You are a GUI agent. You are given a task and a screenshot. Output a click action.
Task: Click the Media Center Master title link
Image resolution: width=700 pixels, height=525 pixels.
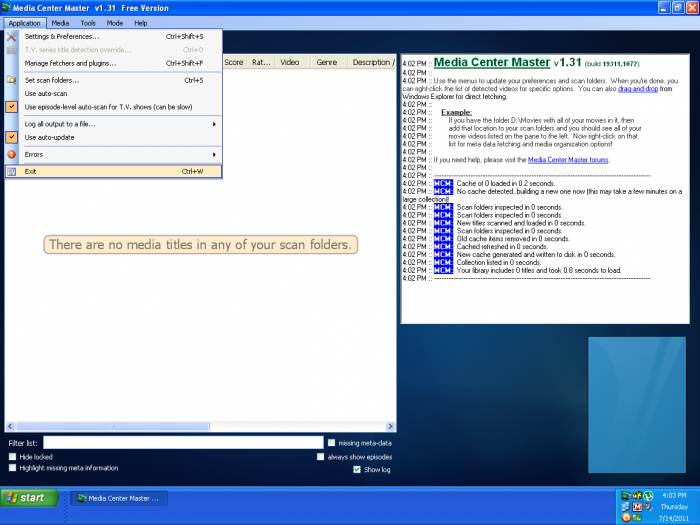click(x=492, y=62)
